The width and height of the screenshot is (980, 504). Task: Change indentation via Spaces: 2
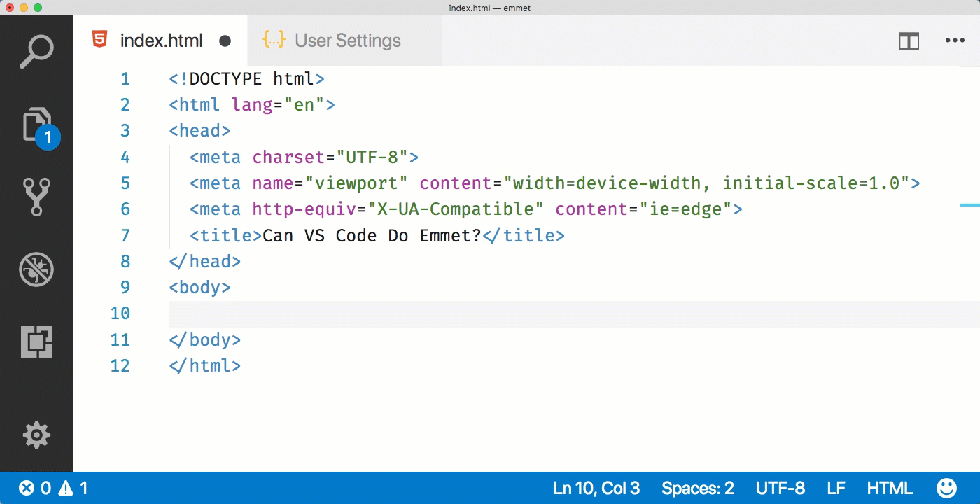tap(698, 488)
